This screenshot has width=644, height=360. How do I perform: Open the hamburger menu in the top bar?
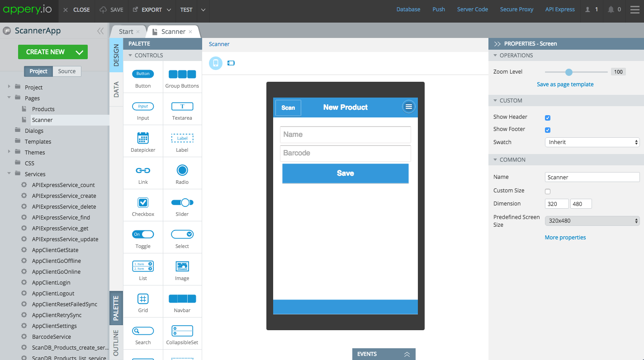click(x=635, y=9)
